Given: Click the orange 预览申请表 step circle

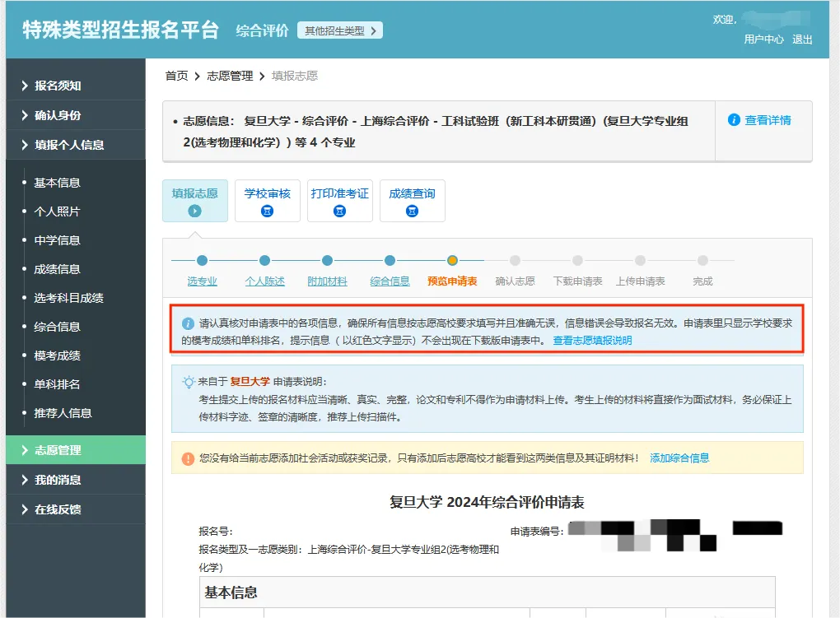Looking at the screenshot, I should [452, 261].
